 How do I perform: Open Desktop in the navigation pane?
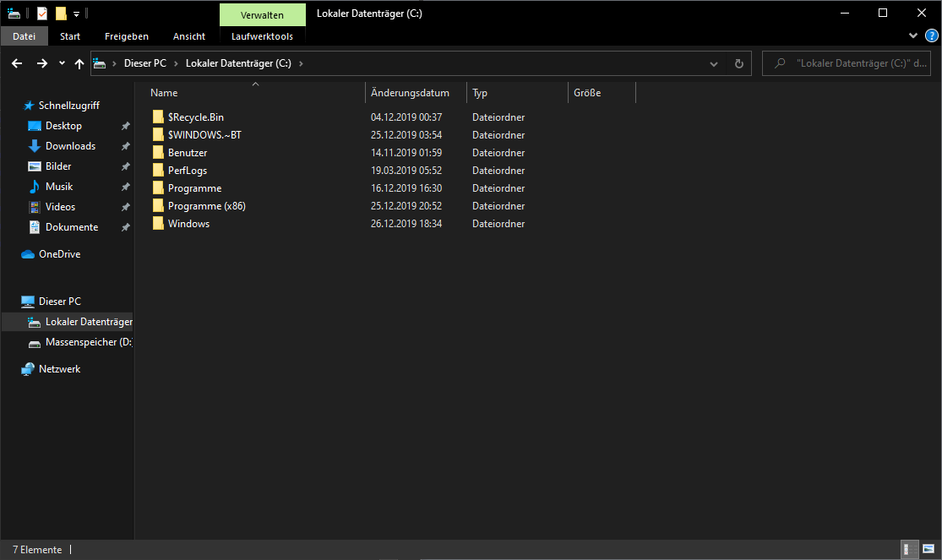pos(63,126)
